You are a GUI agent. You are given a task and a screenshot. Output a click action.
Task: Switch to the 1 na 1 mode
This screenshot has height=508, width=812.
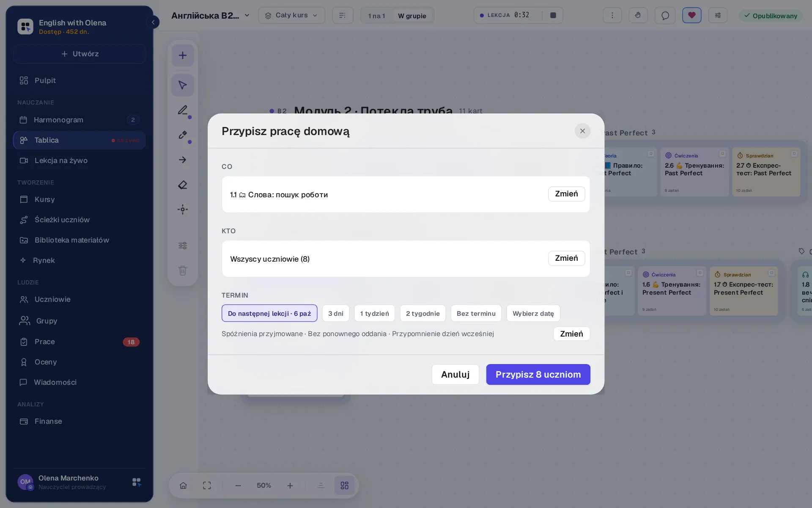[x=376, y=16]
